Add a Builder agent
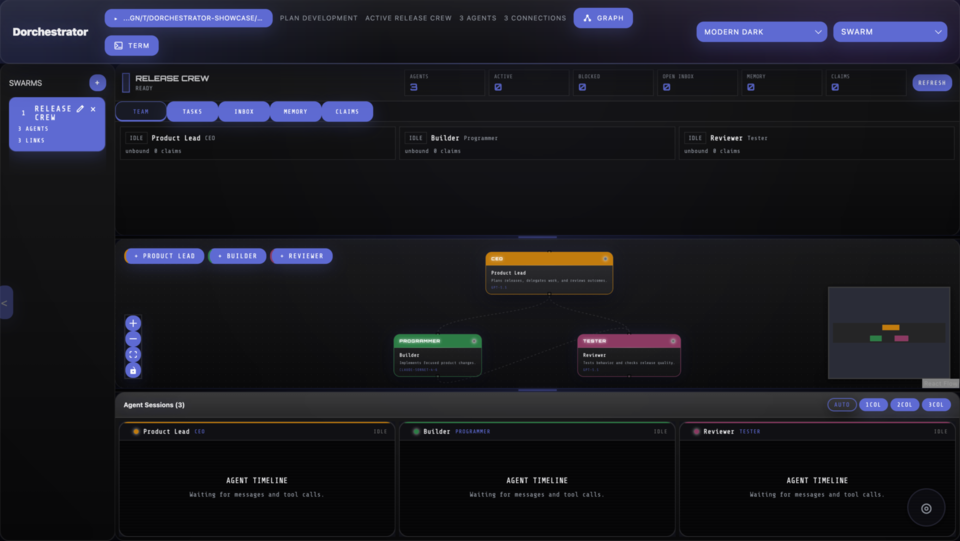The width and height of the screenshot is (960, 541). click(238, 256)
